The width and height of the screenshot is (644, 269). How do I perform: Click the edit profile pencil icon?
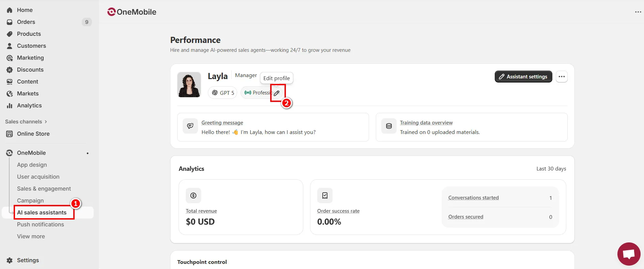coord(277,93)
